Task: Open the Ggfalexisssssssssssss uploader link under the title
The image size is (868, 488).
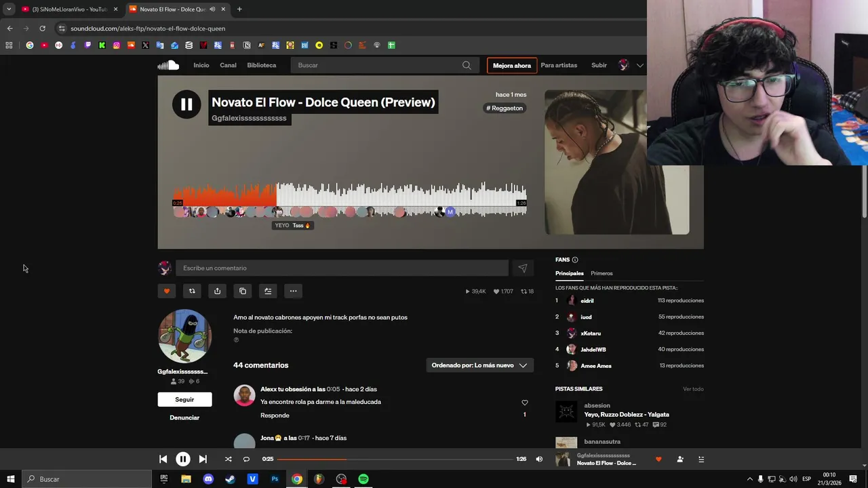Action: (249, 118)
